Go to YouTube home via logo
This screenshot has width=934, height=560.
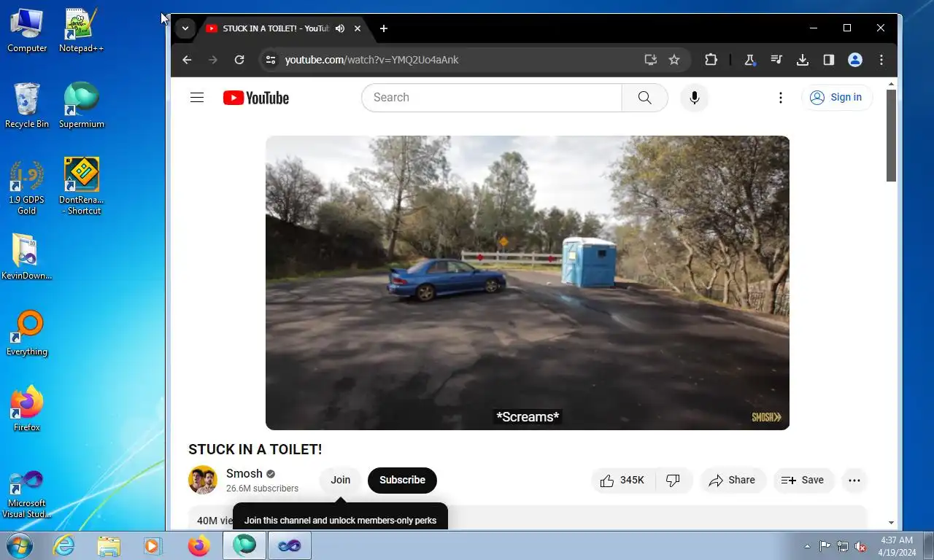click(256, 98)
